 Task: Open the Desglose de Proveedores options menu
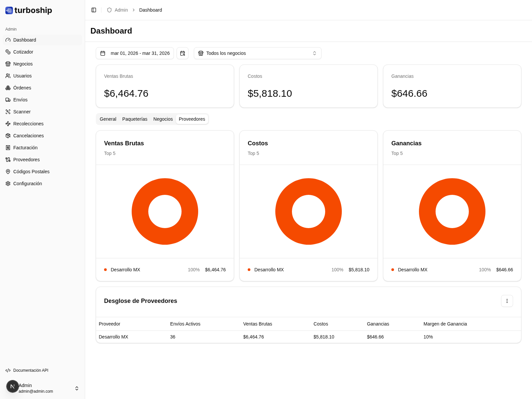[507, 301]
